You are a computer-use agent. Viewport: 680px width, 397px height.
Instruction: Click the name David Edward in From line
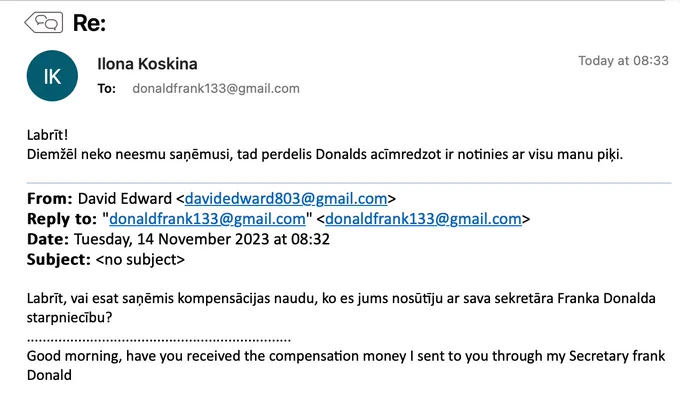125,199
